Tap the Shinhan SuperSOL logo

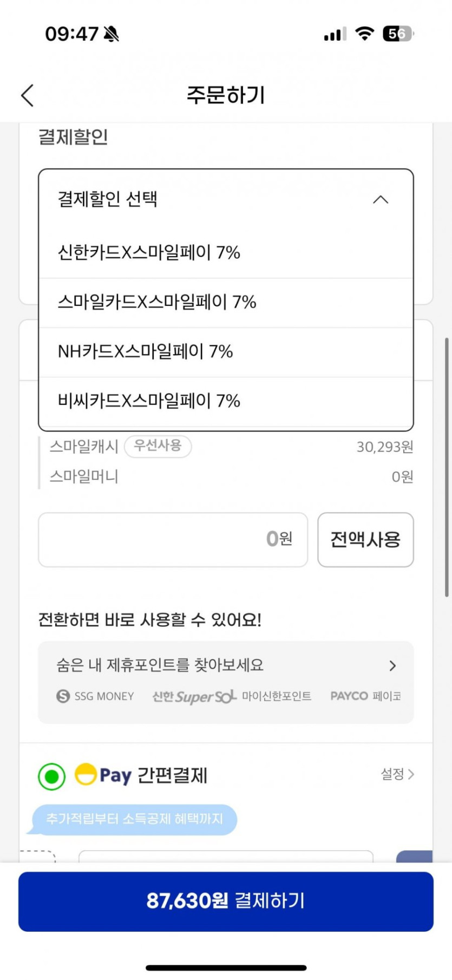[x=194, y=696]
